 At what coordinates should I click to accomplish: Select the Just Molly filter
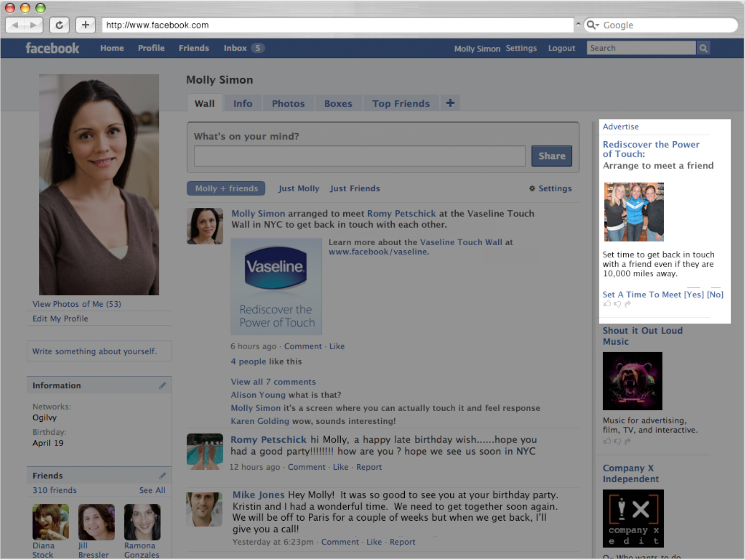299,188
